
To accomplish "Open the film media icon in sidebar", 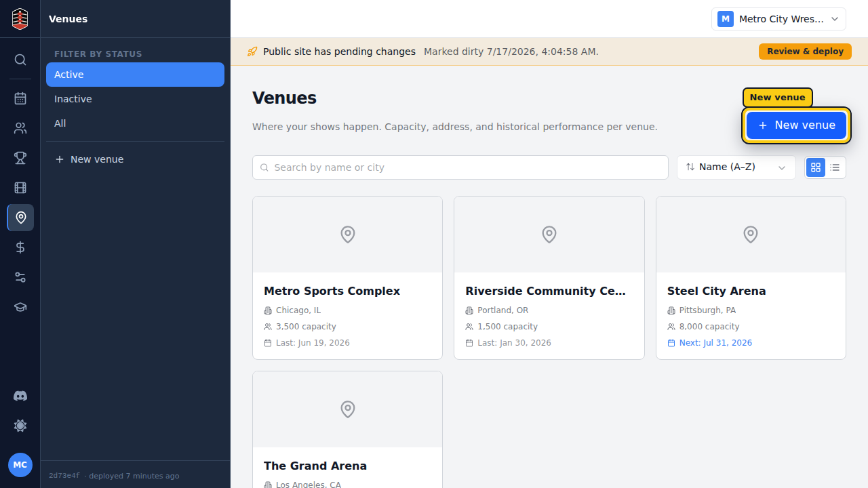I will click(20, 188).
